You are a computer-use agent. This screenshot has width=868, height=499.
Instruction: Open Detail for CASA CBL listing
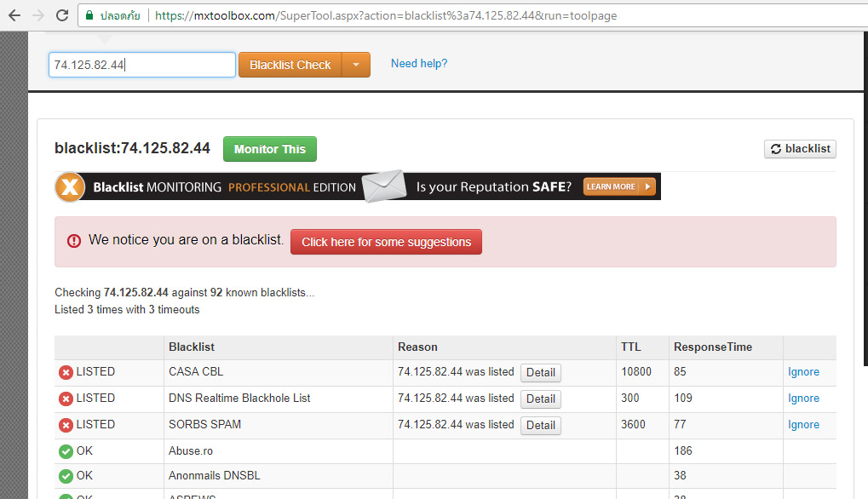540,373
